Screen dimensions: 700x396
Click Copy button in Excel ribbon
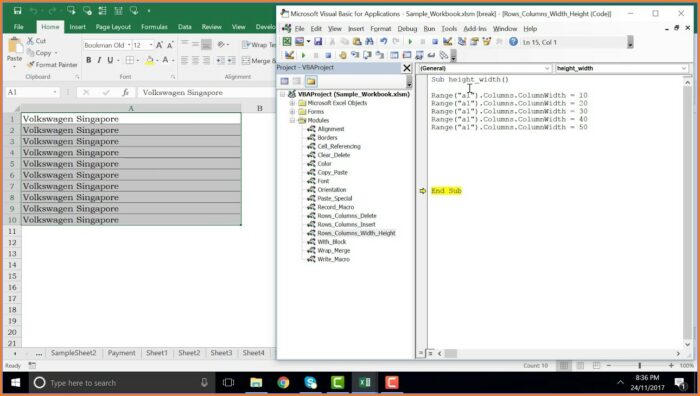39,53
